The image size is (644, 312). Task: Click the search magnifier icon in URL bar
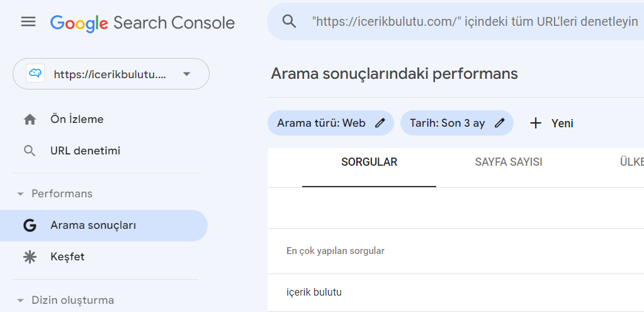pyautogui.click(x=290, y=21)
